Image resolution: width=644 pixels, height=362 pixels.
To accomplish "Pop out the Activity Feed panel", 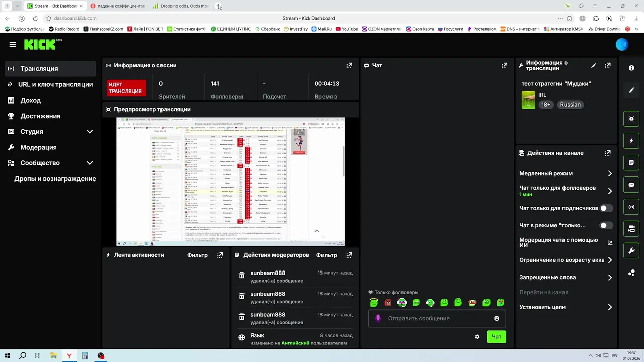I will 220,255.
